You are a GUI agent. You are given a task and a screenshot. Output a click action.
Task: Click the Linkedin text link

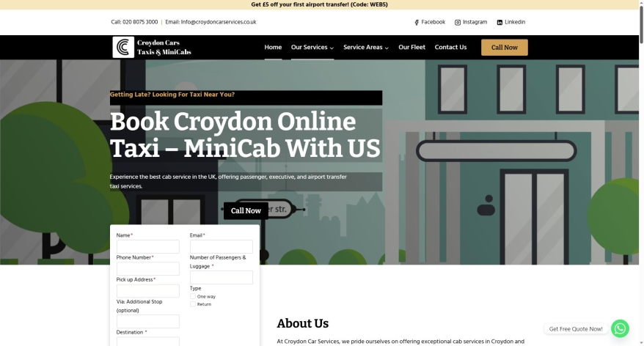point(515,22)
